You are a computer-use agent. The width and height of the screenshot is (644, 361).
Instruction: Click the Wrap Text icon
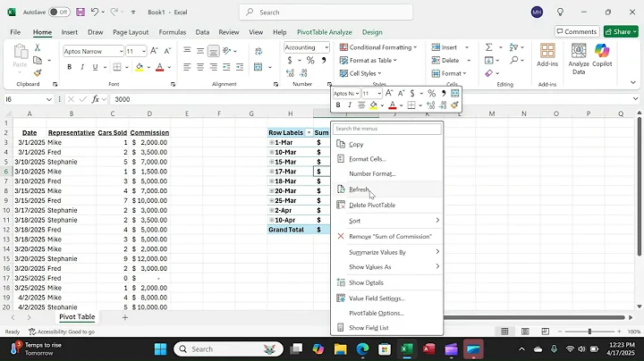pyautogui.click(x=258, y=51)
